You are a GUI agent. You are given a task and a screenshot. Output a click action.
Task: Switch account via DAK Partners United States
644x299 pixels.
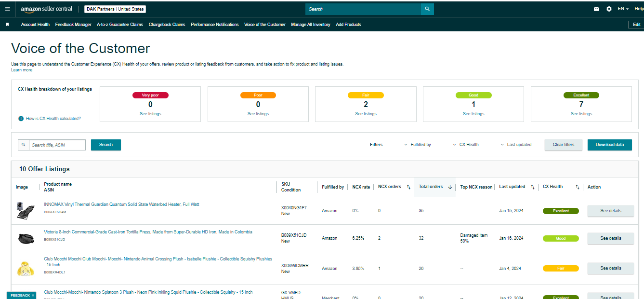click(115, 9)
